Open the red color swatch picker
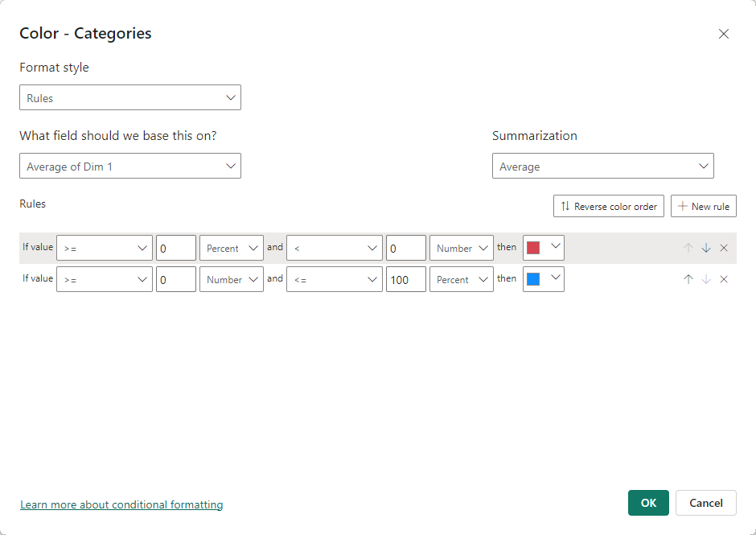This screenshot has width=756, height=535. [x=544, y=248]
